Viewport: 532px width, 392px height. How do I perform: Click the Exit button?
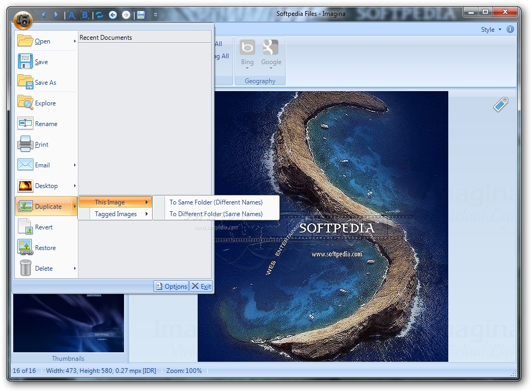(201, 286)
